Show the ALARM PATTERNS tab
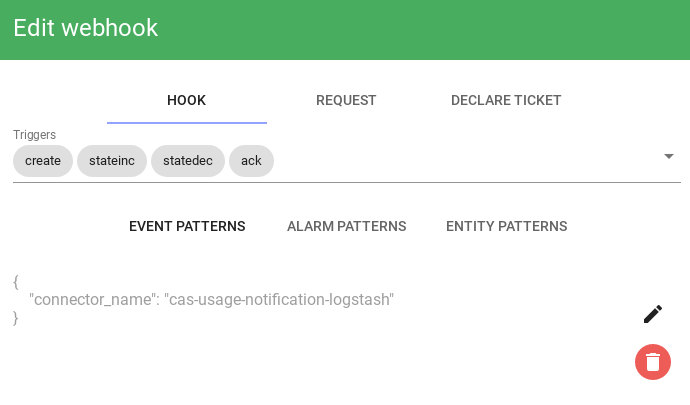This screenshot has width=690, height=405. pyautogui.click(x=346, y=226)
